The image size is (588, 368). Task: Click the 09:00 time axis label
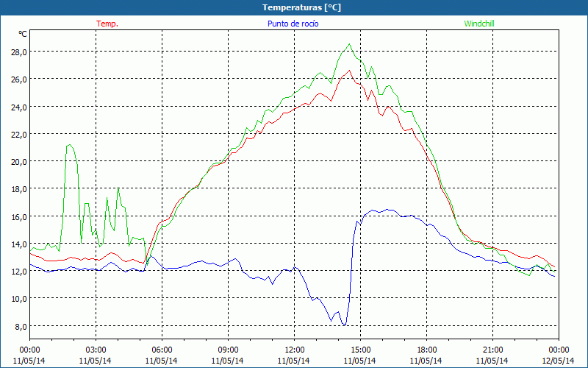pos(228,350)
